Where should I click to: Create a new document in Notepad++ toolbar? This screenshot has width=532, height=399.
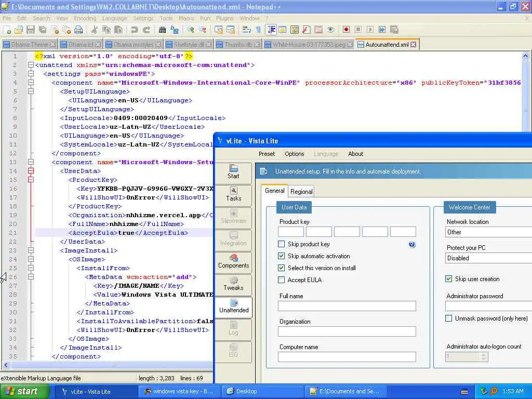point(7,30)
